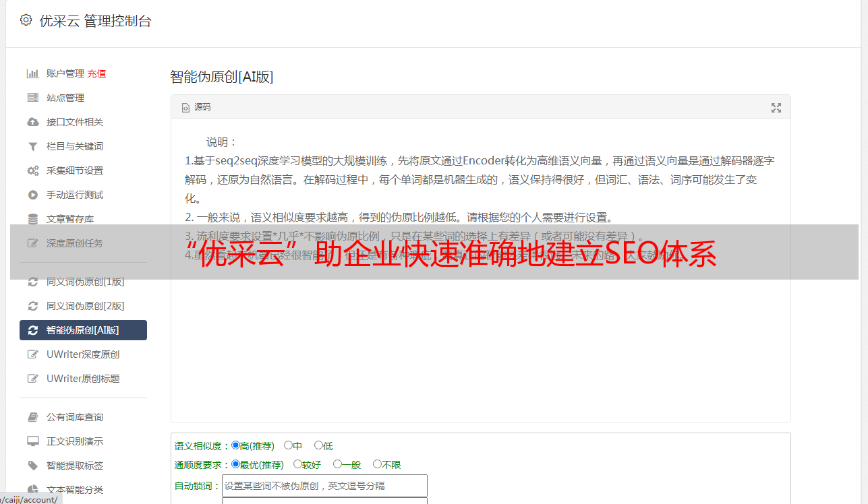Click the server icon for 站点管理
This screenshot has height=504, width=868.
pyautogui.click(x=32, y=98)
